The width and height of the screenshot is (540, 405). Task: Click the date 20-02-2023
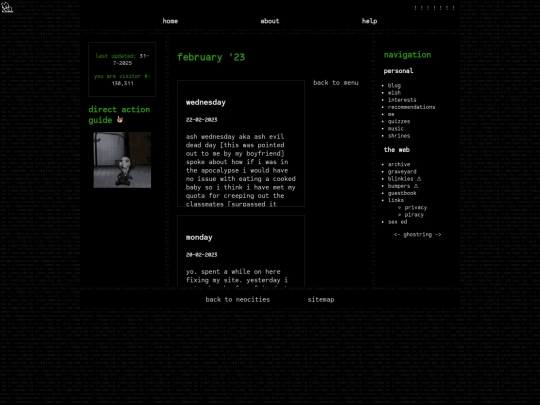pyautogui.click(x=201, y=255)
